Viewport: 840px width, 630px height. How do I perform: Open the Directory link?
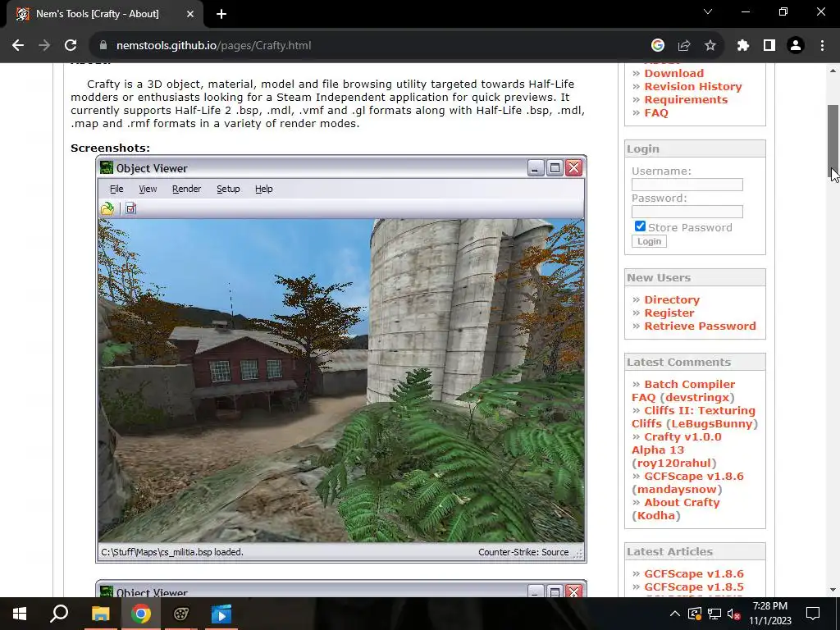[672, 300]
